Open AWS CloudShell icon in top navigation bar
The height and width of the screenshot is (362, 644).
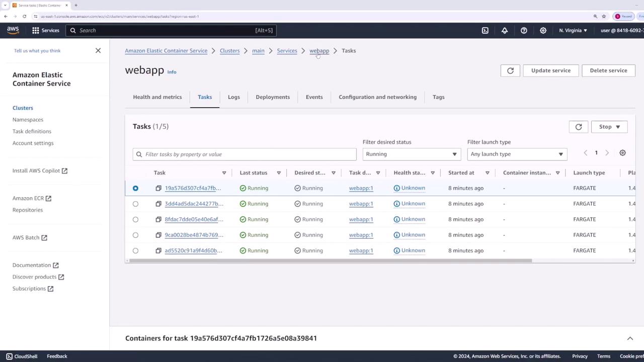coord(485,30)
